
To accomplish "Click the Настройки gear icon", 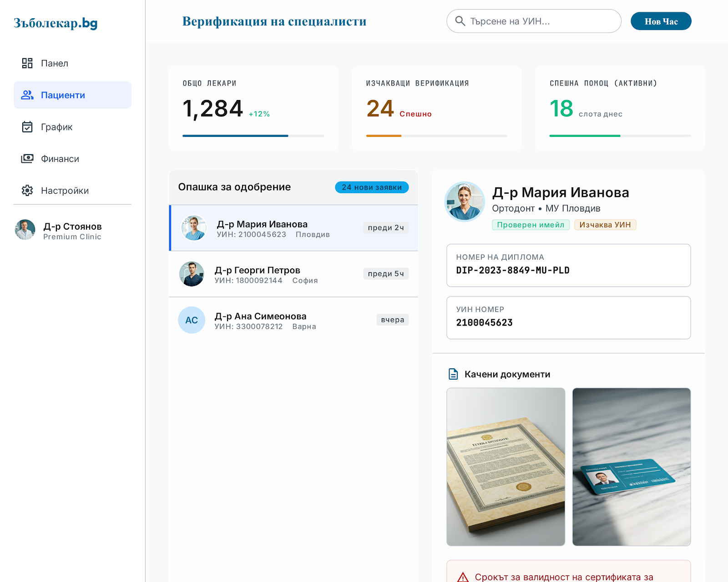I will [27, 191].
